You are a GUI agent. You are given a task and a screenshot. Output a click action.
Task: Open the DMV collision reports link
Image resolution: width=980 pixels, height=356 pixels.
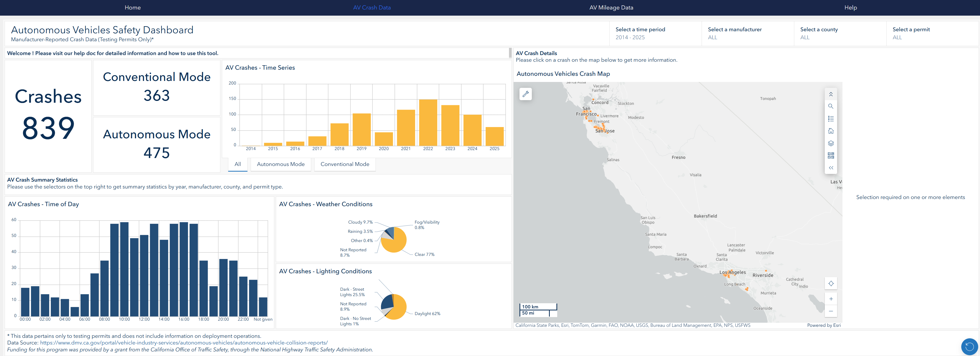click(184, 343)
